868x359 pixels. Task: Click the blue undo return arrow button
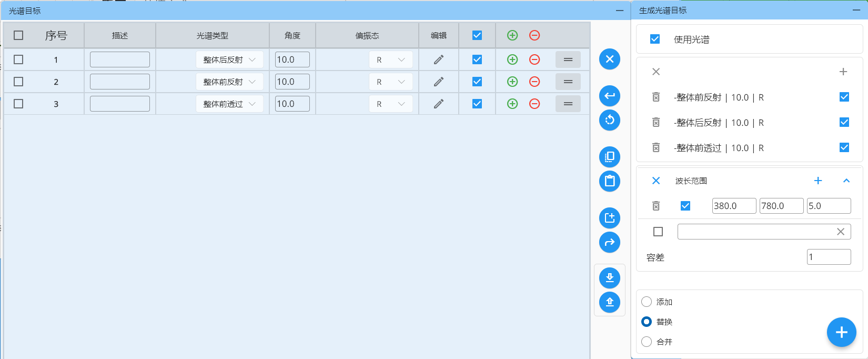coord(610,96)
